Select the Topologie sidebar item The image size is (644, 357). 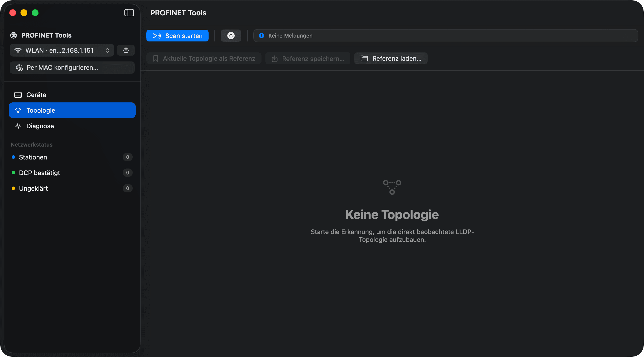tap(72, 110)
